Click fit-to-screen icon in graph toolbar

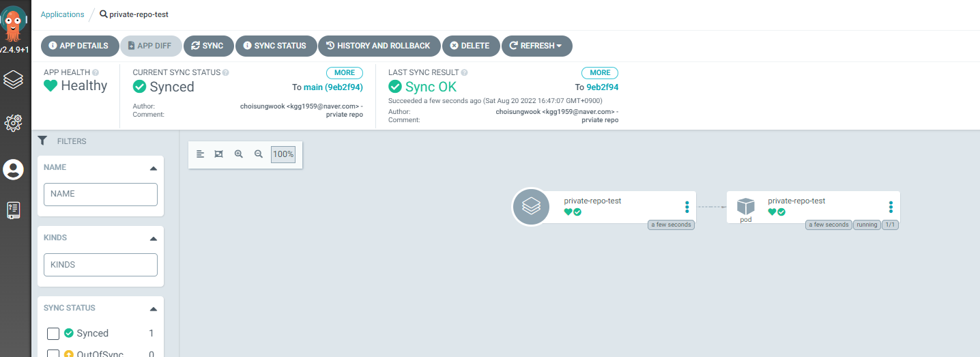coord(219,154)
